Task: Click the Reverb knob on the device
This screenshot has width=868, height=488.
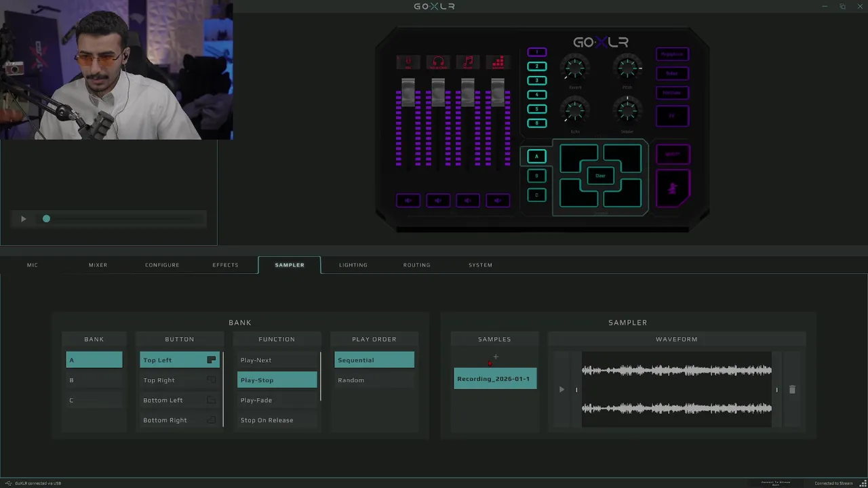Action: pos(575,68)
